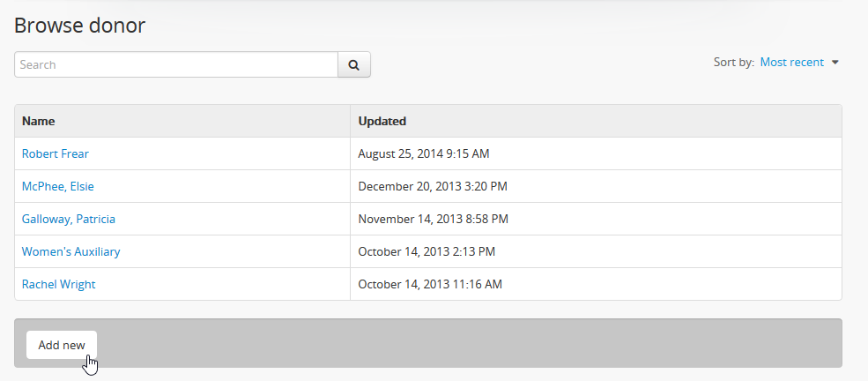
Task: Open the Most recent sort option
Action: (x=791, y=63)
